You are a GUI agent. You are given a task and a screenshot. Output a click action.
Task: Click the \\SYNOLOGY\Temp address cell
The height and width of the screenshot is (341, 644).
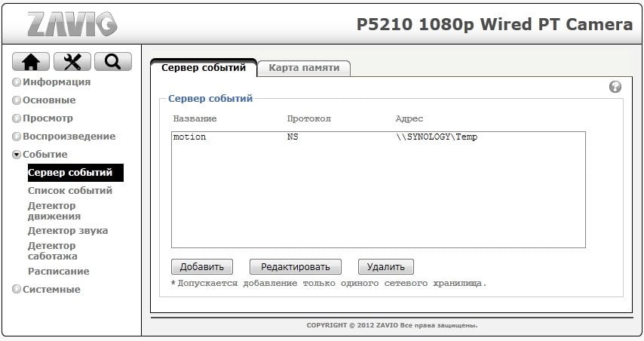[437, 137]
